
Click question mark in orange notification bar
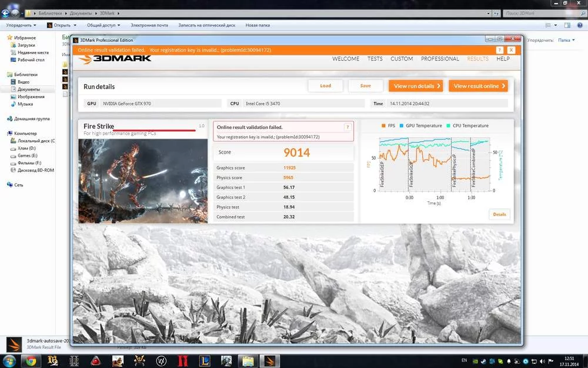[x=499, y=50]
